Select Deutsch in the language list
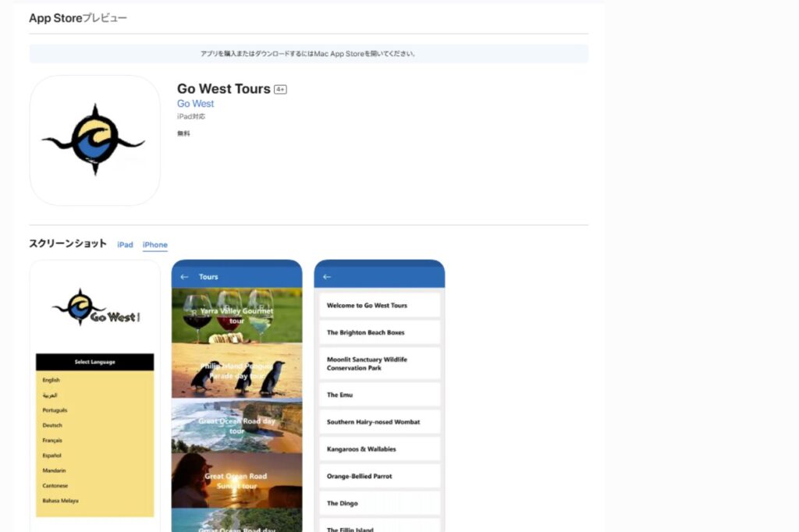Screen dimensions: 799x532 (52, 425)
